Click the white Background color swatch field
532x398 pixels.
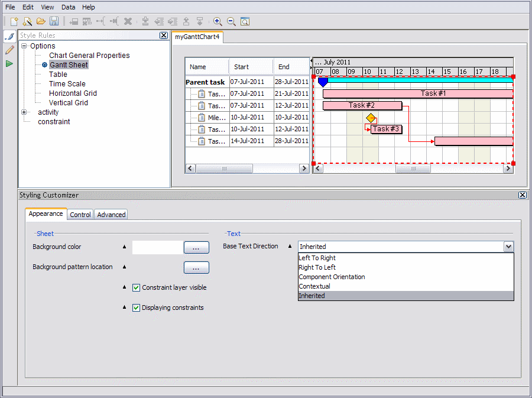[x=157, y=247]
